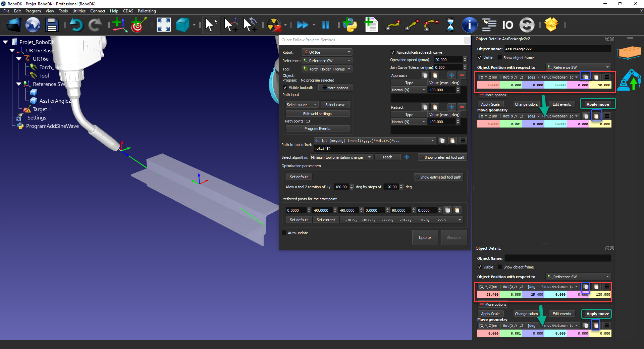
Task: Open the Tool Torch_Holder_Fronius dropdown
Action: [327, 69]
